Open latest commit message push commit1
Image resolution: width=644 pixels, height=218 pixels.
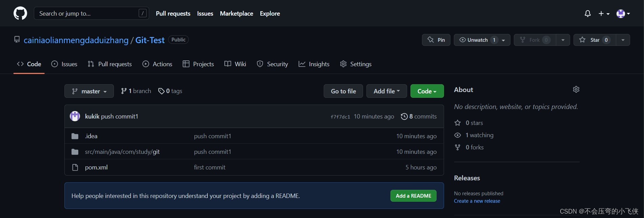click(x=120, y=116)
